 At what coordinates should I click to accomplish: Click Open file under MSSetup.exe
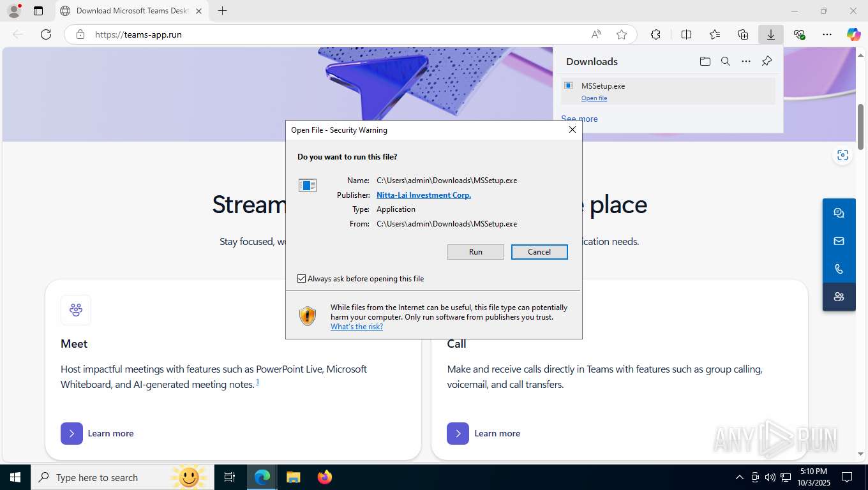click(594, 98)
